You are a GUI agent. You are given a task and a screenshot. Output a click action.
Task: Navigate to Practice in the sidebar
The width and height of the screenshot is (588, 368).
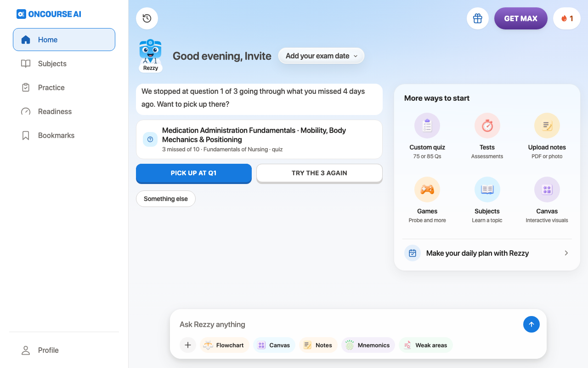click(64, 87)
